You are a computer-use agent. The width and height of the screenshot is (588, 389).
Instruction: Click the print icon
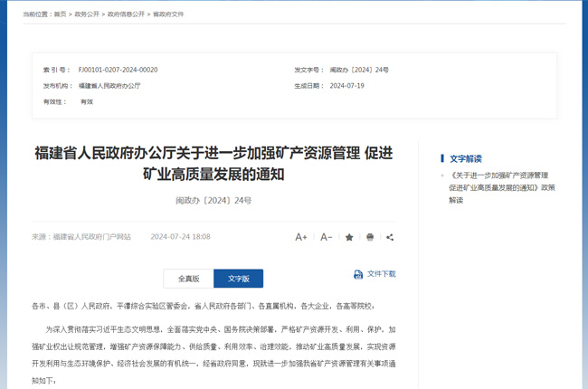370,237
